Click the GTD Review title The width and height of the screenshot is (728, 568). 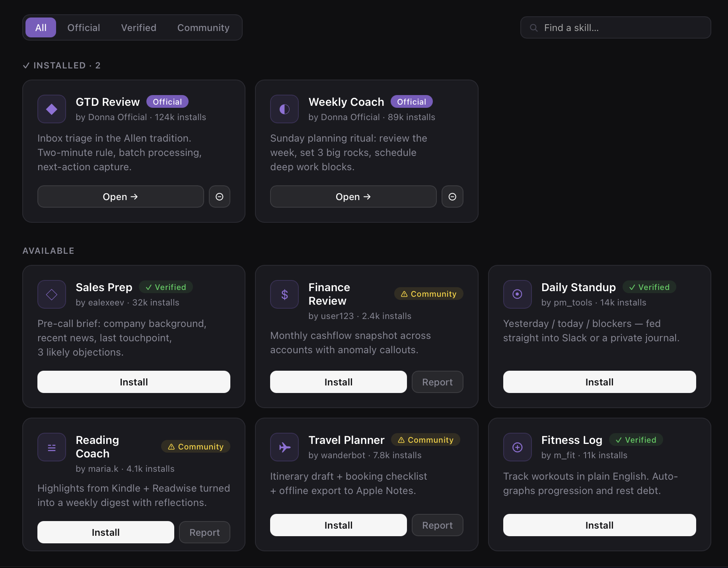click(x=108, y=102)
